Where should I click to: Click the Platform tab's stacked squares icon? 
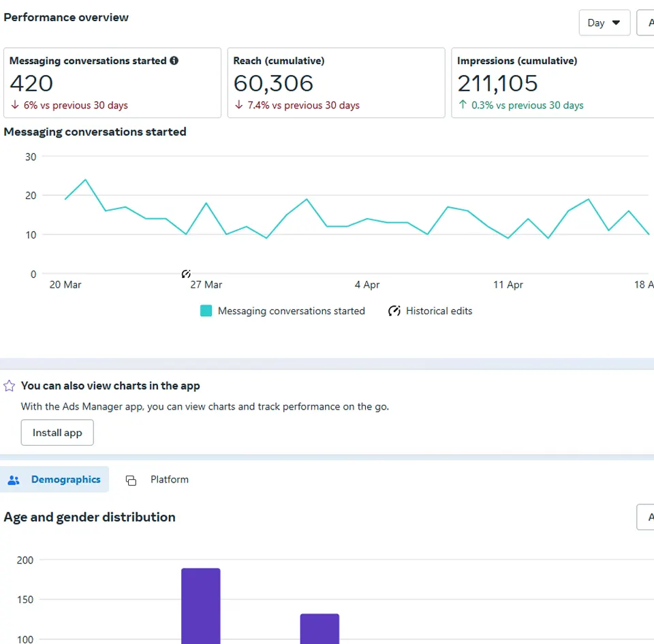131,480
